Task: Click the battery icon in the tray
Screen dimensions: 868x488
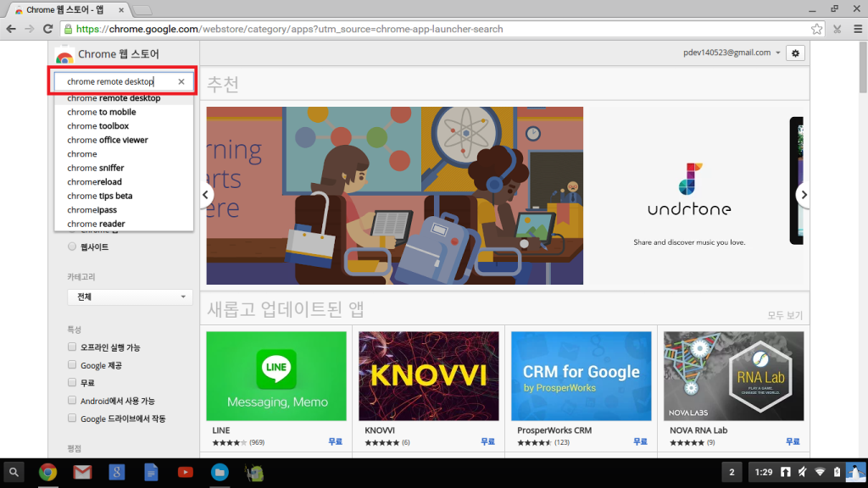Action: coord(837,472)
